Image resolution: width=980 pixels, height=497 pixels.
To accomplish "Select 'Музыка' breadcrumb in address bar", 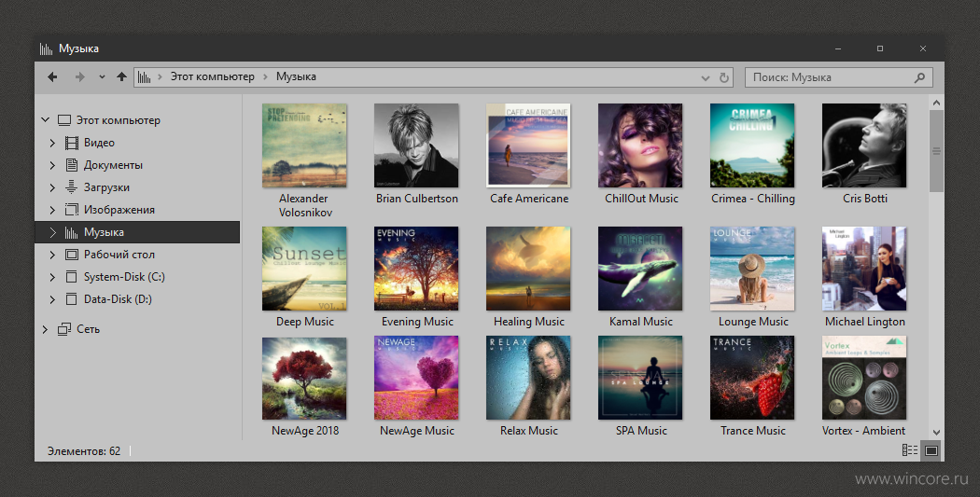I will click(x=296, y=76).
